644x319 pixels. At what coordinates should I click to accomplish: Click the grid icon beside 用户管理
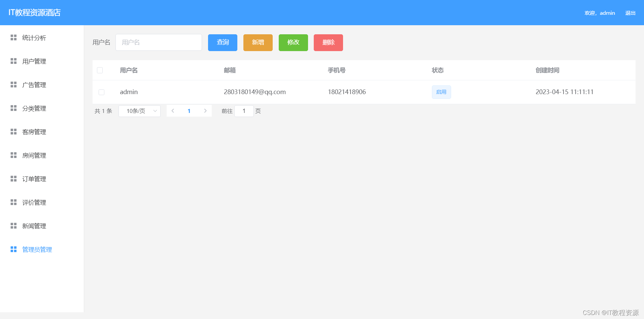13,61
